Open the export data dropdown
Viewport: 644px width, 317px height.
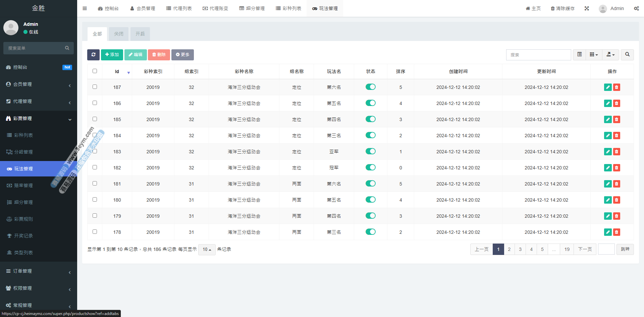point(610,55)
